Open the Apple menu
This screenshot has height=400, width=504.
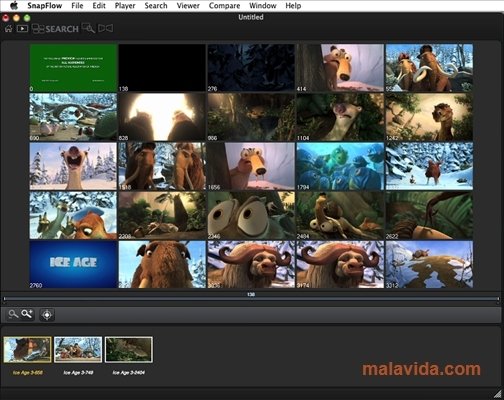coord(14,5)
